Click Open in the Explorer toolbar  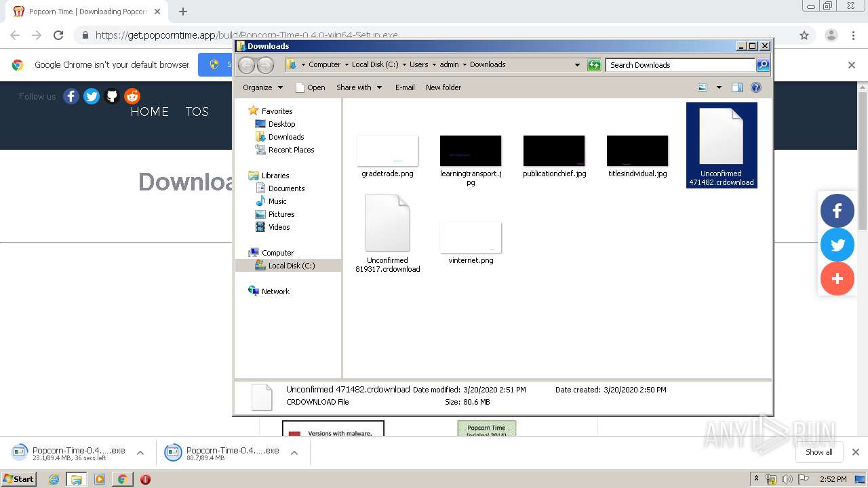[311, 87]
